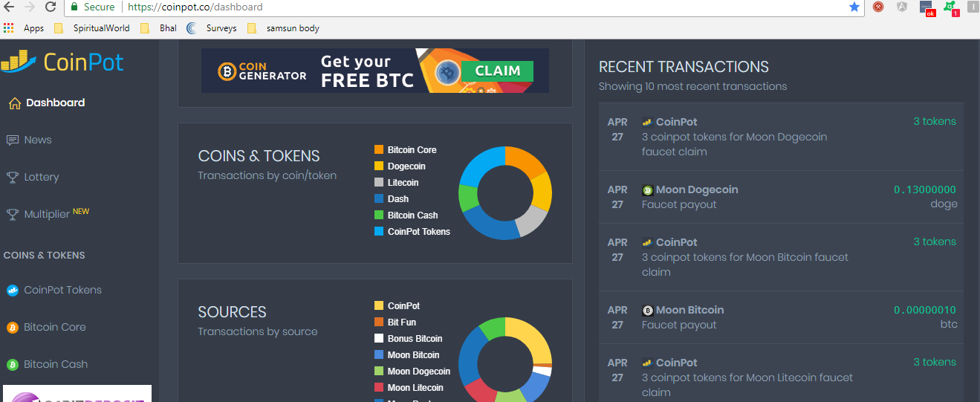Click the Multiplier trophy icon
Screen dimensions: 980x402
click(12, 215)
